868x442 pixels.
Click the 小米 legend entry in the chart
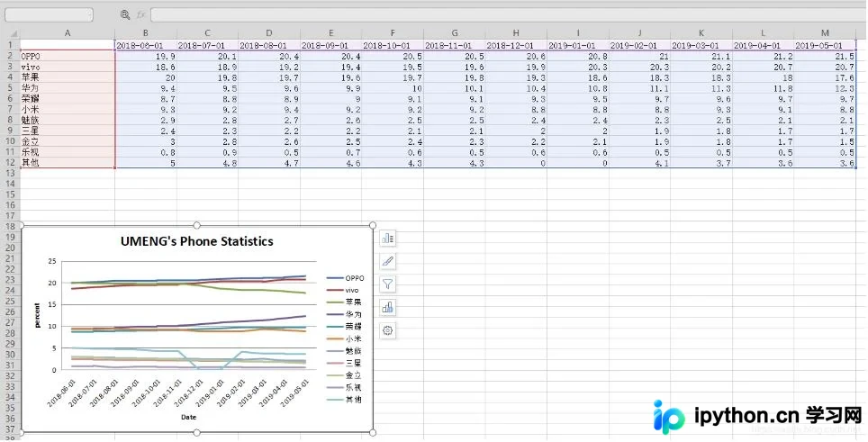pos(344,338)
